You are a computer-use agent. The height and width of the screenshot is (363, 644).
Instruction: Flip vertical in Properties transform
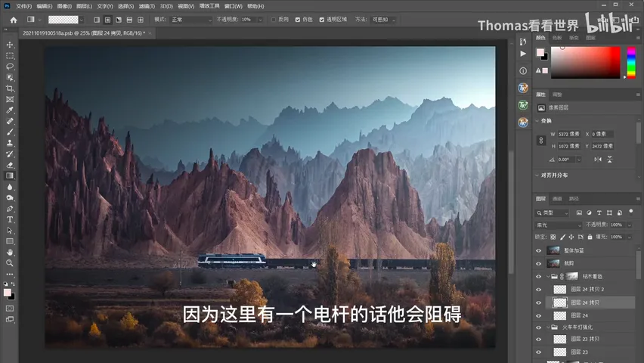[x=610, y=160]
